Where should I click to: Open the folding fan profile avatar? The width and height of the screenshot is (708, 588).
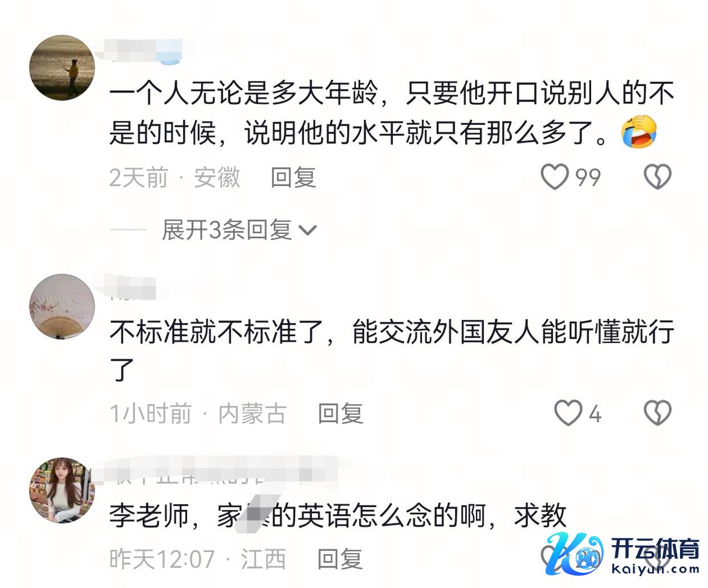[x=62, y=306]
